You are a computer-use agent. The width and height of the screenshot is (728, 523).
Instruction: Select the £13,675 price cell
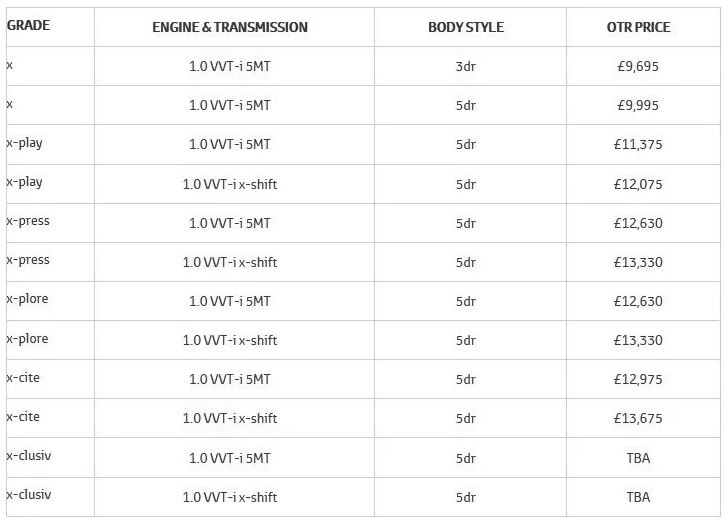click(x=638, y=418)
